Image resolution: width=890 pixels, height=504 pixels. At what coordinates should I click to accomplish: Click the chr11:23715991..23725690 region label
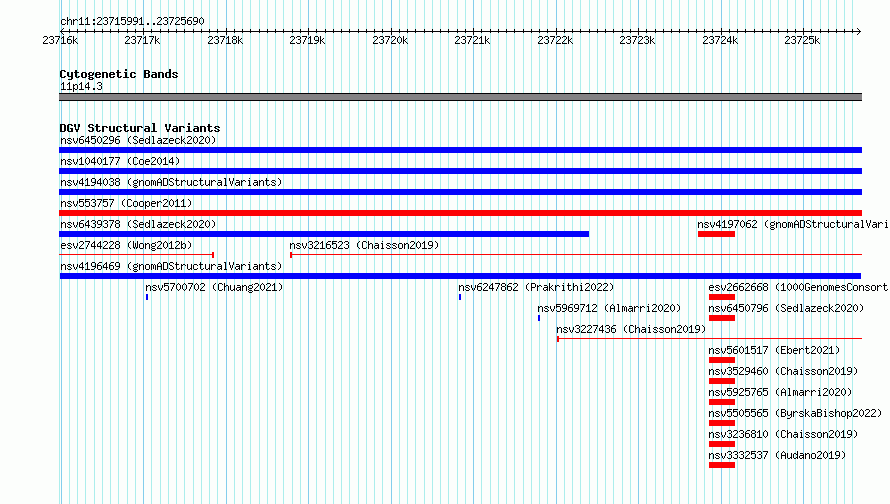pyautogui.click(x=132, y=21)
